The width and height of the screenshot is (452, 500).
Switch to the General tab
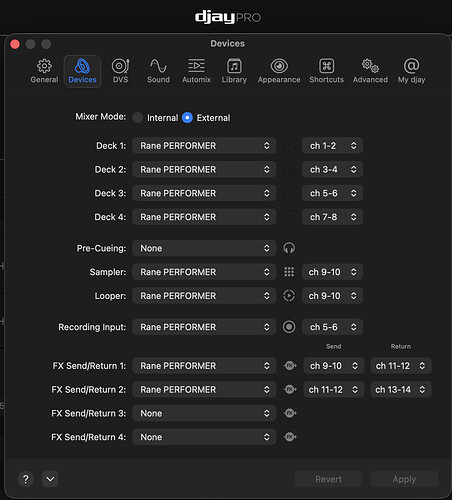44,71
